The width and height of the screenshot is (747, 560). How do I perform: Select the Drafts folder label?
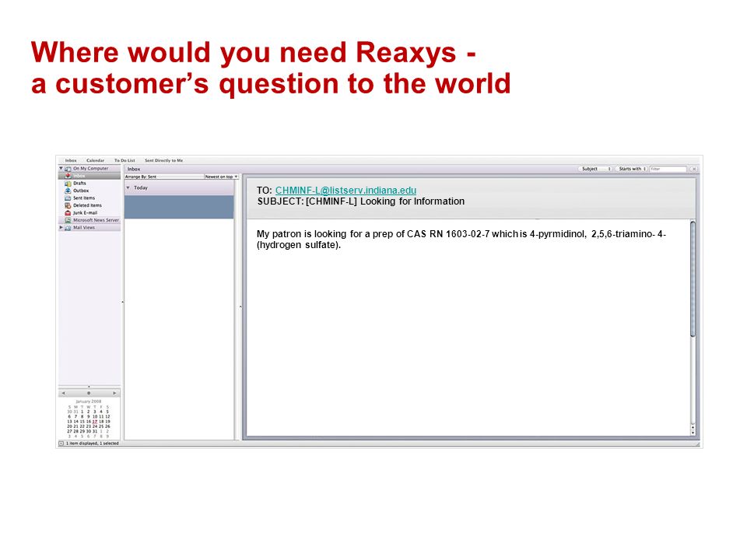[x=79, y=184]
